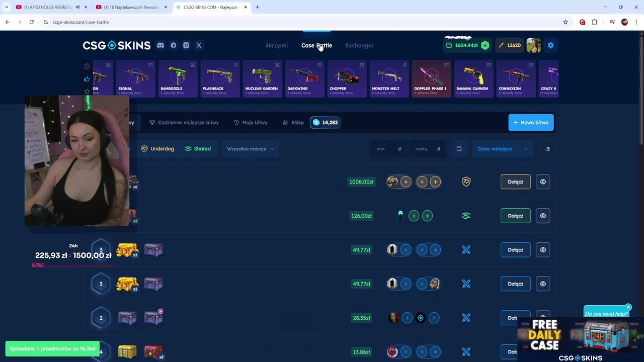Click the browser reload icon
This screenshot has width=644, height=362.
pyautogui.click(x=31, y=22)
